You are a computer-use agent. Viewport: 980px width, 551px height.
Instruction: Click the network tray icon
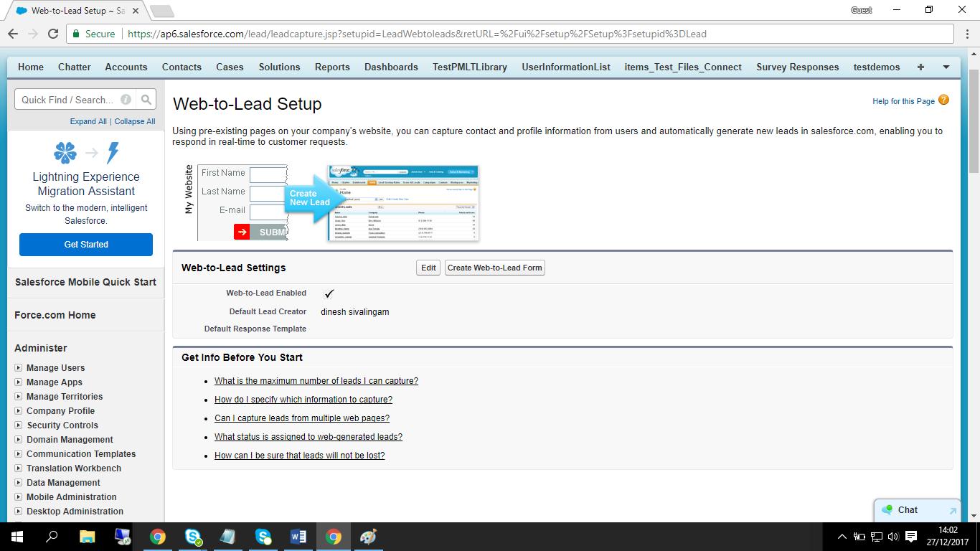point(876,537)
